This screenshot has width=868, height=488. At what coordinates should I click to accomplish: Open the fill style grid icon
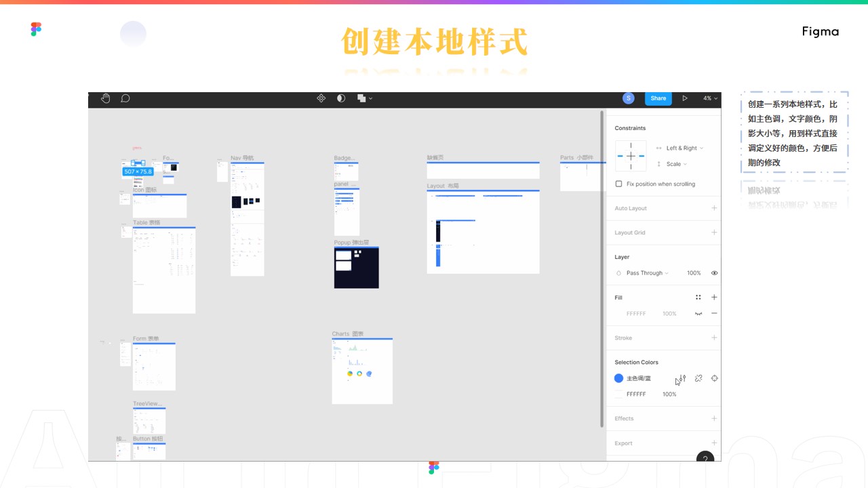click(x=698, y=298)
